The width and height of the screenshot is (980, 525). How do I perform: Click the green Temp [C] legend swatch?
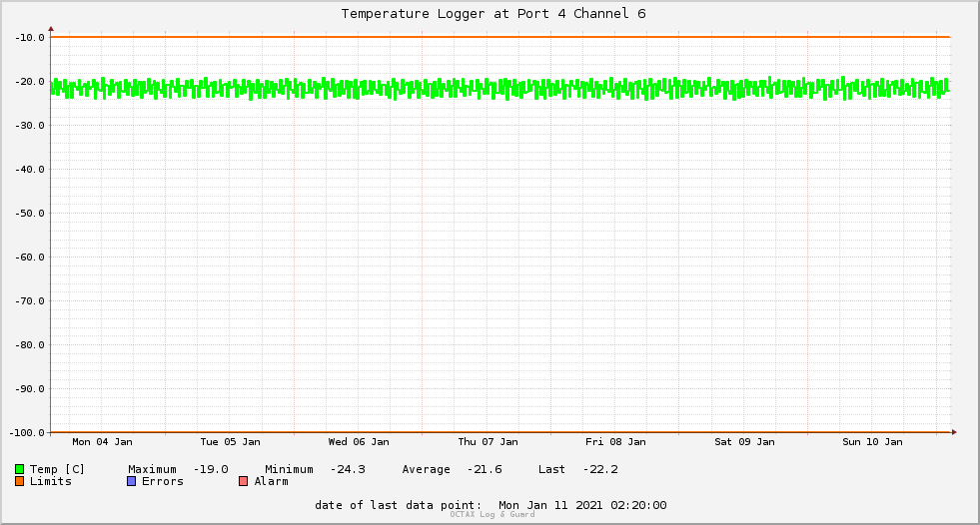[19, 469]
